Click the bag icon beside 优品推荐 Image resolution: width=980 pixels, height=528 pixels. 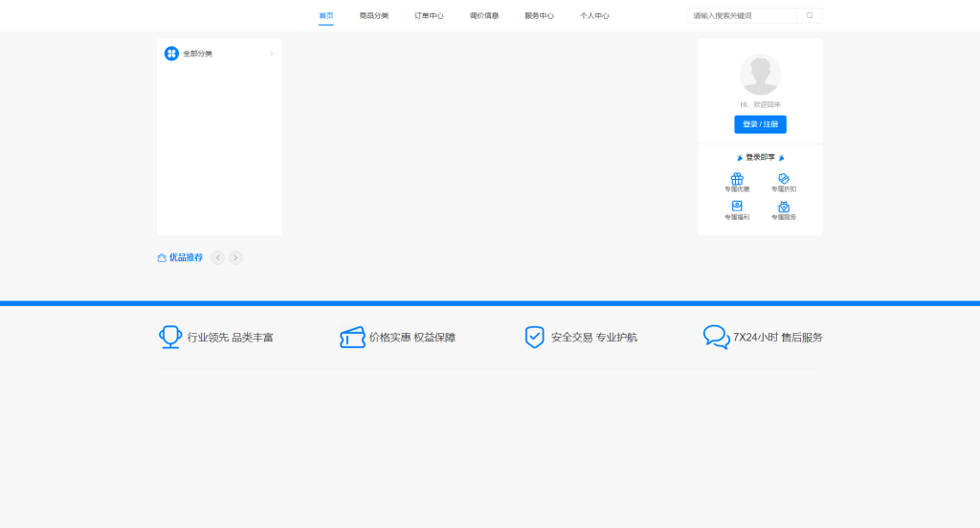[x=162, y=257]
